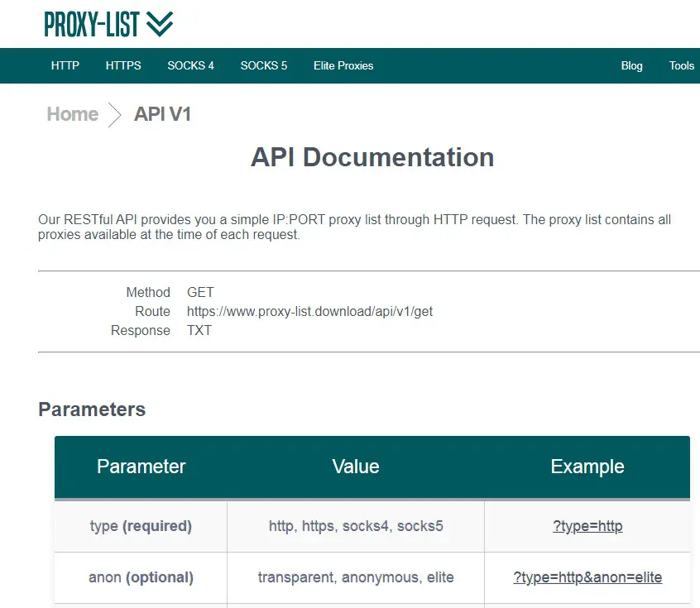The height and width of the screenshot is (608, 700).
Task: Go to SOCKS 5 proxy list
Action: 264,65
